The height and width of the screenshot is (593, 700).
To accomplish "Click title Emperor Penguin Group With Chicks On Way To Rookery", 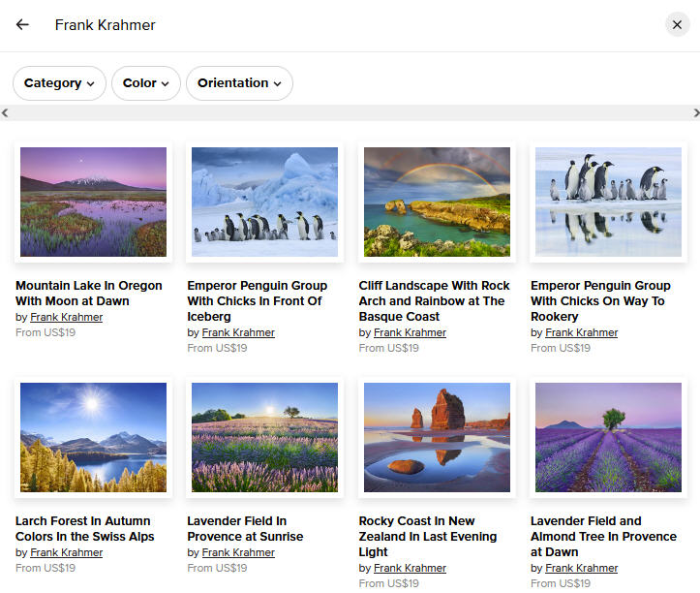I will pos(600,300).
